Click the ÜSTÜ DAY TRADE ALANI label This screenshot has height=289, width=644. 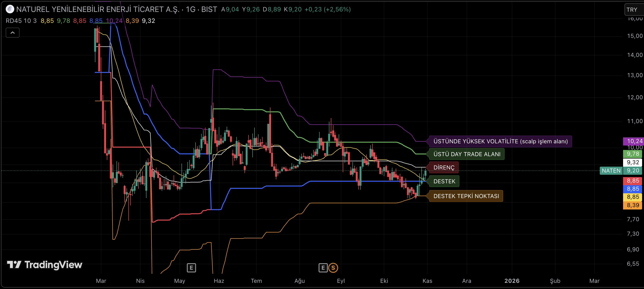pos(467,154)
